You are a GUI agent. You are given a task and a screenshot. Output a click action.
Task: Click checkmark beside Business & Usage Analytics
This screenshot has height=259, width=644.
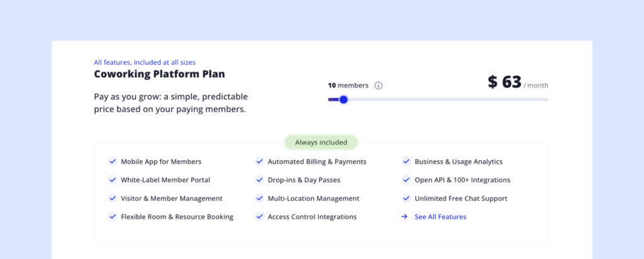[406, 162]
